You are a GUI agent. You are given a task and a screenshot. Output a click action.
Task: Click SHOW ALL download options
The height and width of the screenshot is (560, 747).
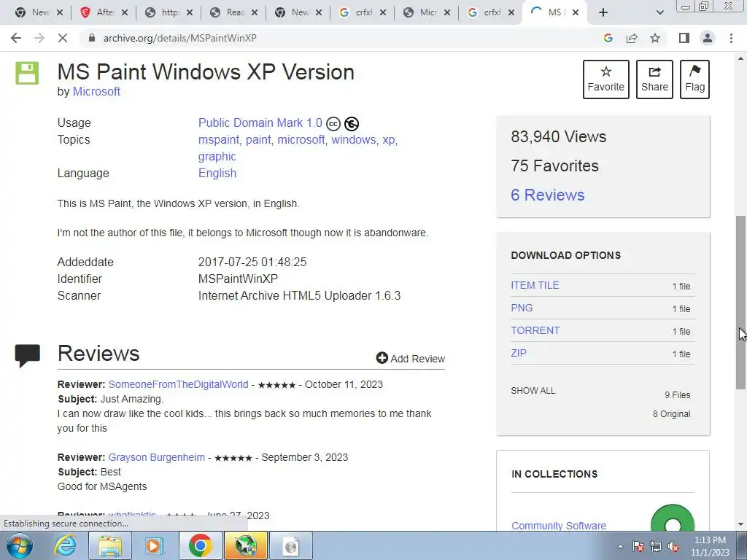(533, 391)
